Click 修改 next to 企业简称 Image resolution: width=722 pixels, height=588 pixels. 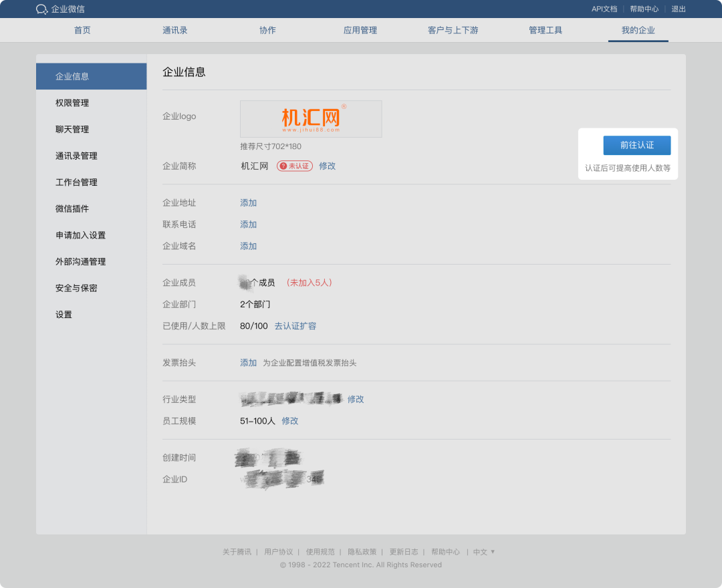(x=327, y=166)
